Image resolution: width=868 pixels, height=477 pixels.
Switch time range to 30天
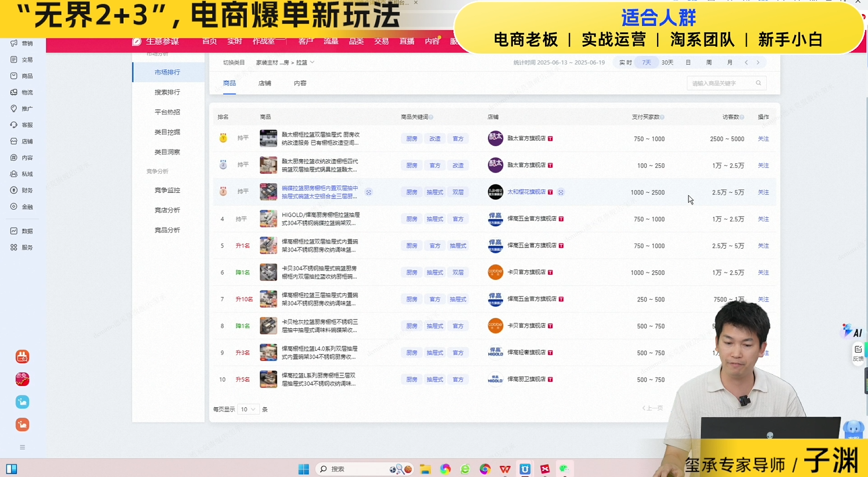[x=667, y=63]
